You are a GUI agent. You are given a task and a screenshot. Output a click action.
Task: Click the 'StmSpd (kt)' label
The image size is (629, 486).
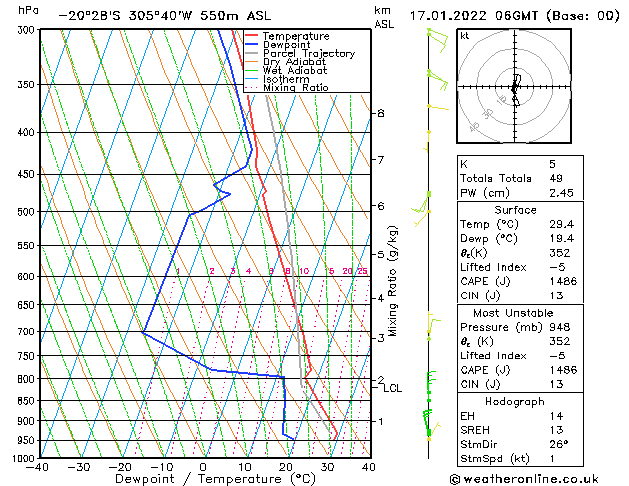point(495,459)
